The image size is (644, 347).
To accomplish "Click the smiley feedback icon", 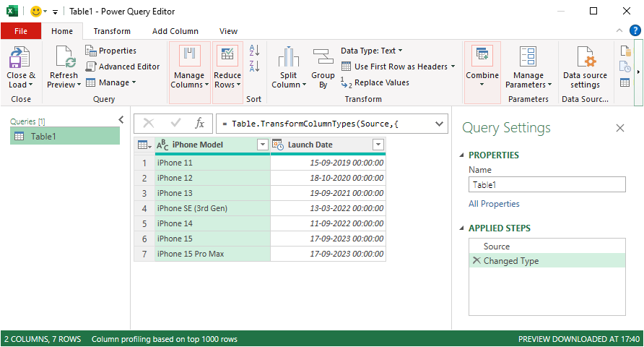I will (36, 12).
